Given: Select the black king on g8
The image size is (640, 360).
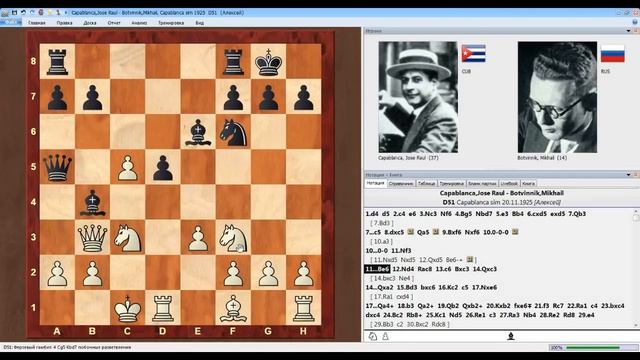Looking at the screenshot, I should 268,62.
